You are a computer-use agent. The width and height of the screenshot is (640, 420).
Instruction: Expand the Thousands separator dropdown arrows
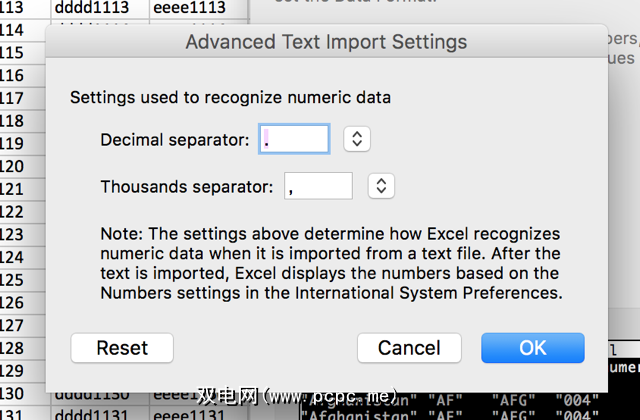pyautogui.click(x=381, y=186)
